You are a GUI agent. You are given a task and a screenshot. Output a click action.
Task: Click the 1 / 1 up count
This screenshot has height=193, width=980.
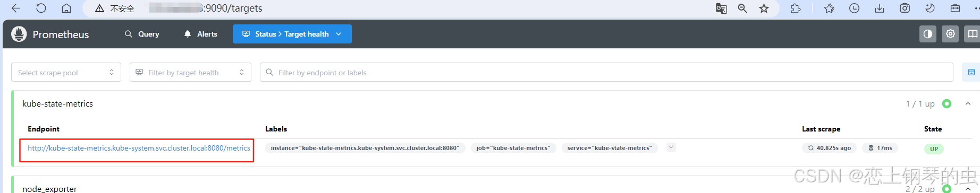tap(920, 104)
